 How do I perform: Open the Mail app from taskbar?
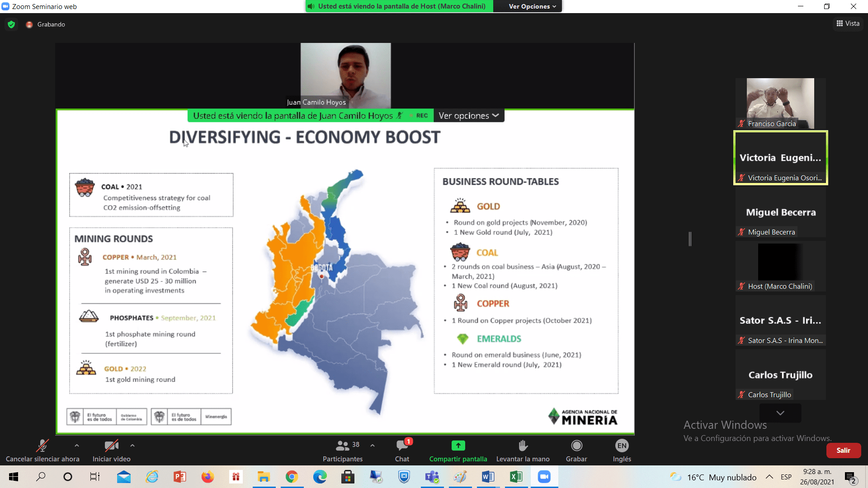pos(124,477)
